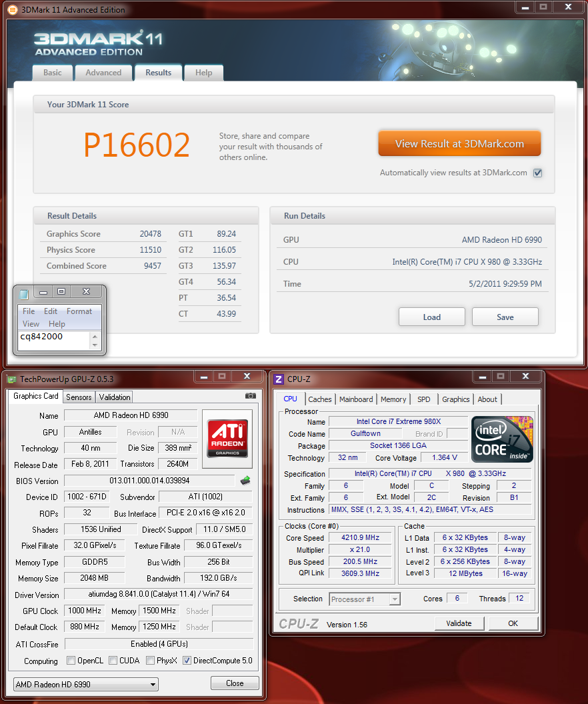
Task: Click the Notepad window icon
Action: coord(25,293)
